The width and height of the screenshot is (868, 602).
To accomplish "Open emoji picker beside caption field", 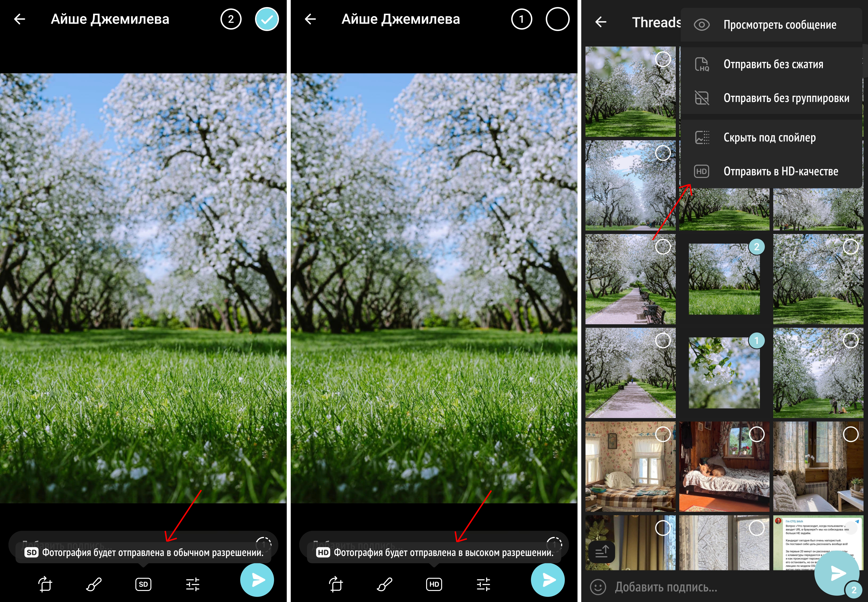I will coord(598,587).
